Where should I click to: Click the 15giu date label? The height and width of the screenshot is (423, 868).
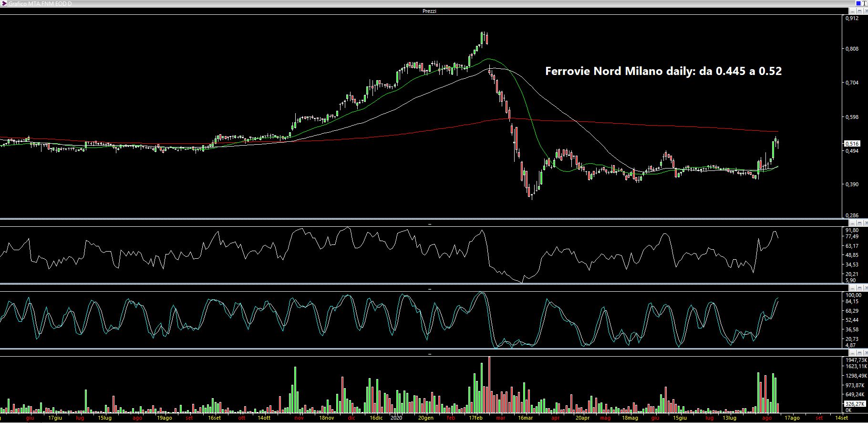[x=680, y=418]
